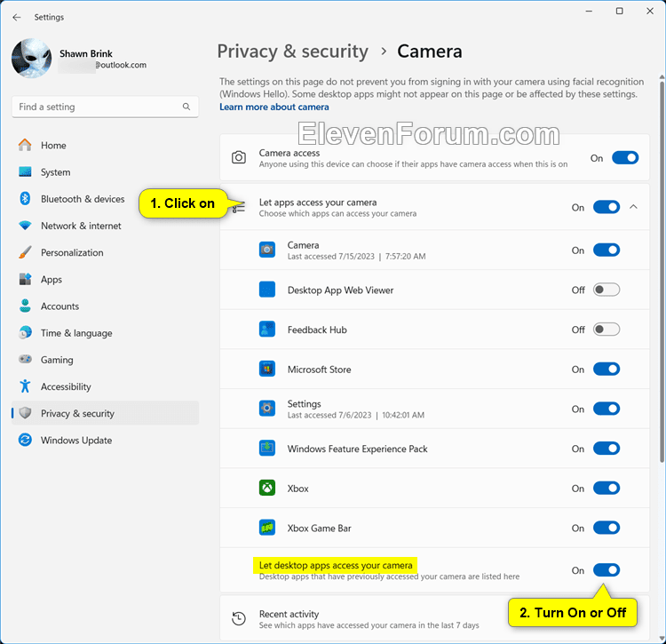Click the Network wifi icon
This screenshot has width=666, height=644.
tap(25, 226)
